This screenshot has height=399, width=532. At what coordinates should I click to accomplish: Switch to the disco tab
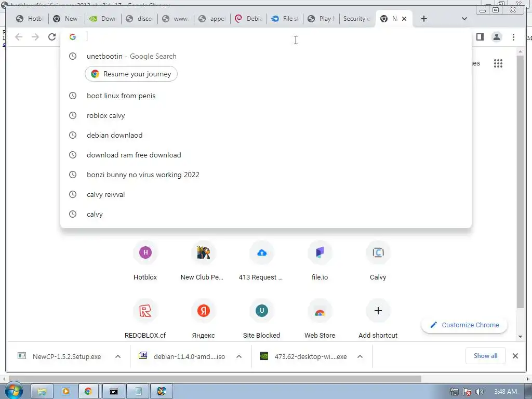coord(140,19)
